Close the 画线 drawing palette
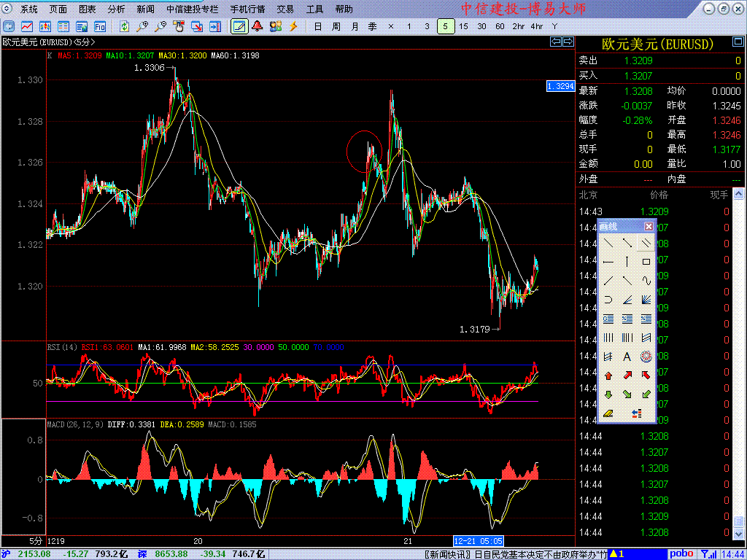 point(649,225)
